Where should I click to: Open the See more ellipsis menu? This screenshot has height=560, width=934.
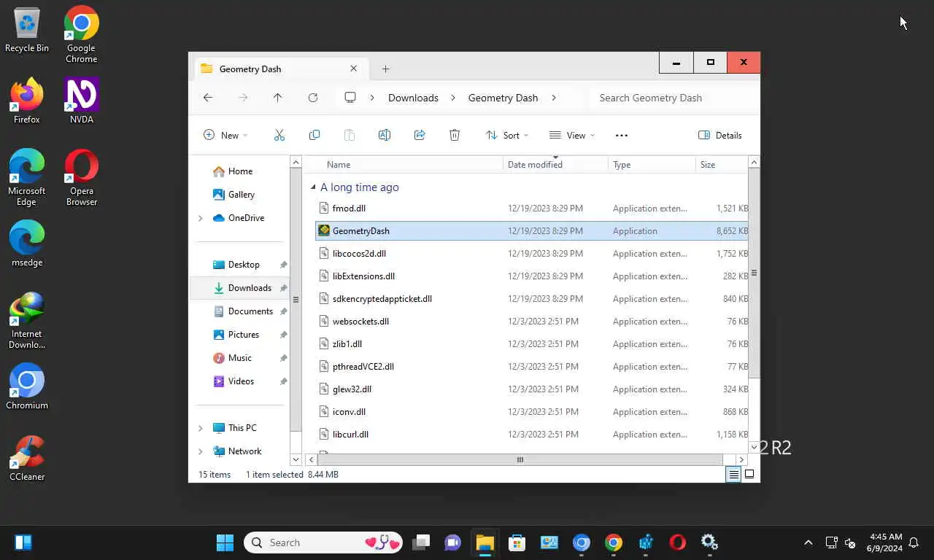click(x=622, y=135)
